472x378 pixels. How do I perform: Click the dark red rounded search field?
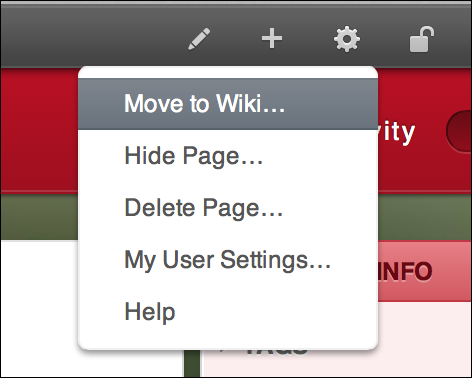459,131
